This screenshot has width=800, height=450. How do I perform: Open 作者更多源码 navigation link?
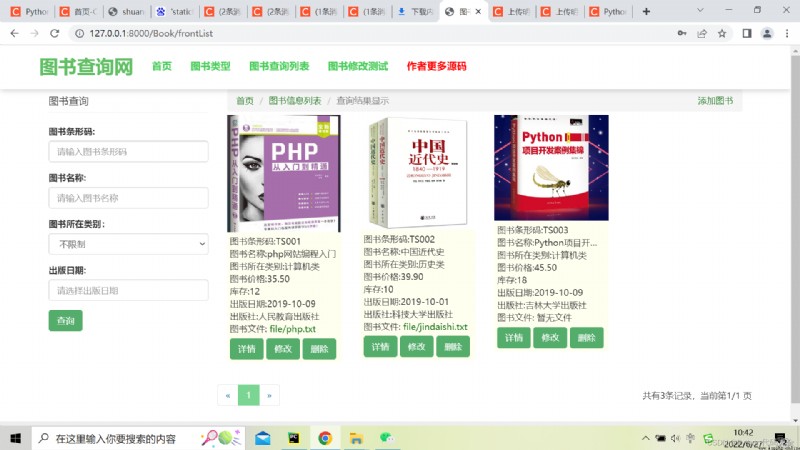(x=436, y=66)
